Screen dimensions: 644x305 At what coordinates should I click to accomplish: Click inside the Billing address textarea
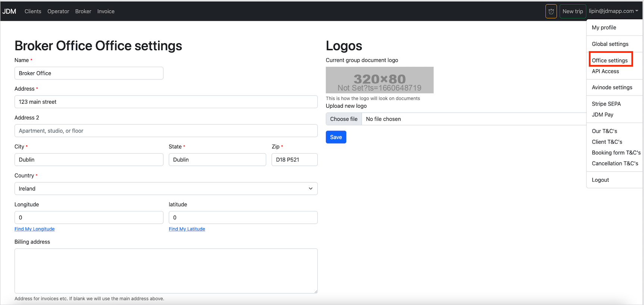tap(166, 271)
